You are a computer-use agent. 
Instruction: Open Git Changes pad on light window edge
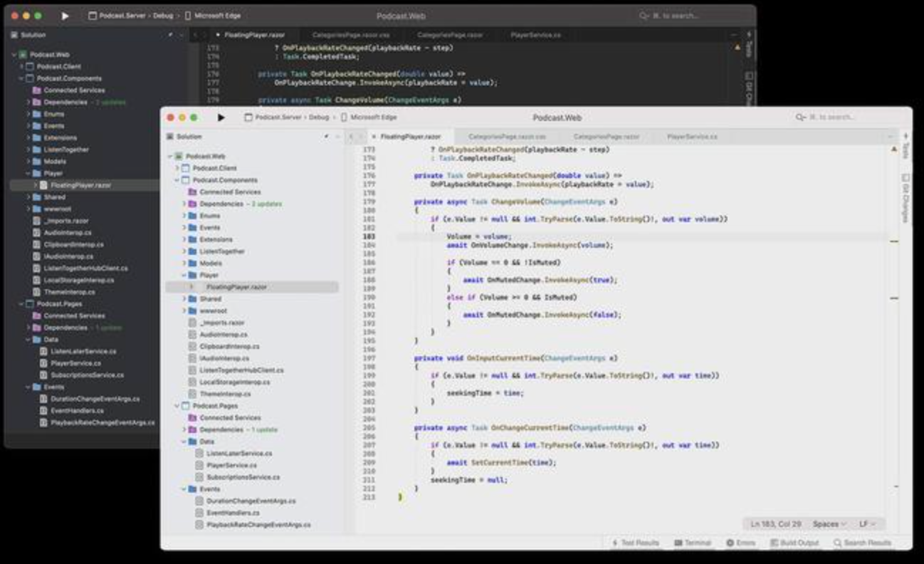point(905,198)
